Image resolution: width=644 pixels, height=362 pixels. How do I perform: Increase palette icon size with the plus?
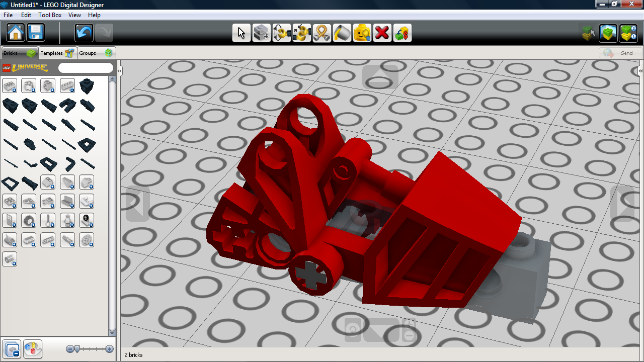[110, 349]
